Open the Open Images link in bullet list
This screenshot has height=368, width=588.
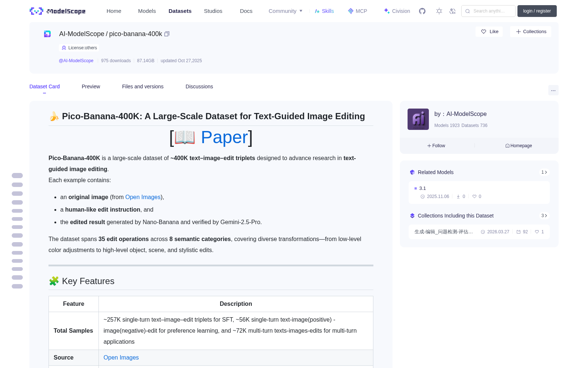143,197
